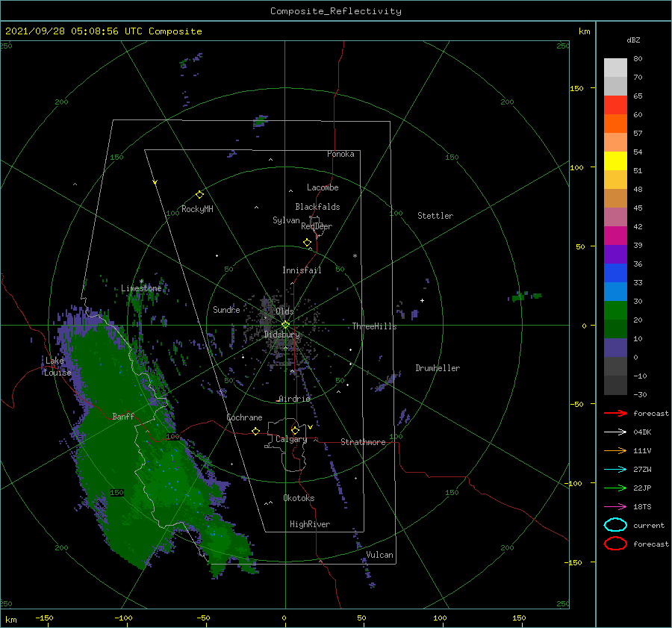Click the Sundre town label
Screen dimensions: 672x628
(x=226, y=309)
